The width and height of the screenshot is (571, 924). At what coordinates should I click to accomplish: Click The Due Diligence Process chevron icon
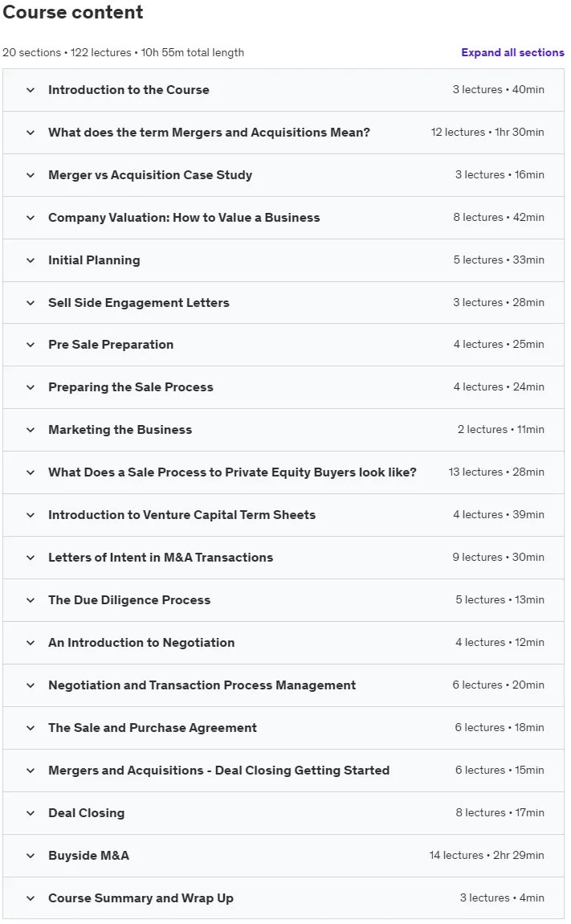coord(31,600)
